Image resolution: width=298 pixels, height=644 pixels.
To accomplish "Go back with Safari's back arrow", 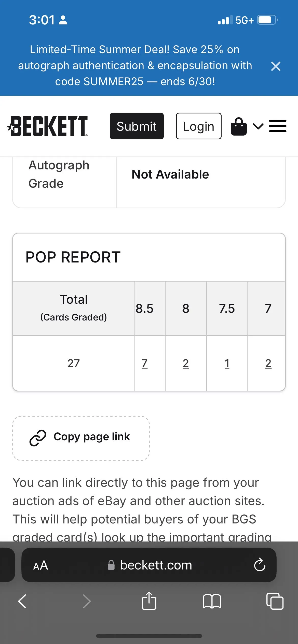I will [22, 601].
